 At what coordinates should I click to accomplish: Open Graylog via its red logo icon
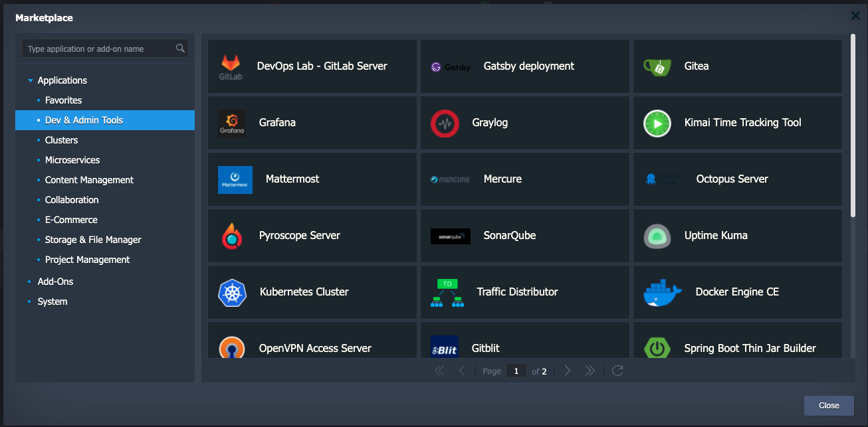(x=445, y=123)
